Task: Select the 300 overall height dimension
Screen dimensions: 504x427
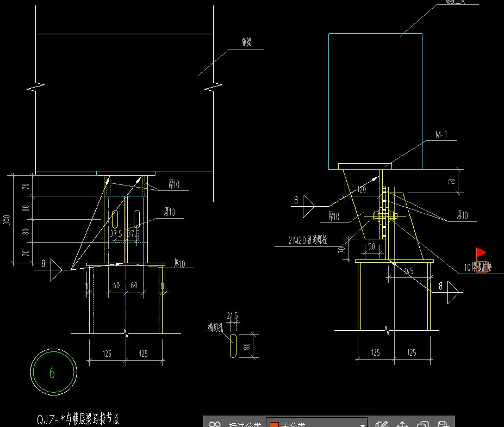Action: [7, 220]
